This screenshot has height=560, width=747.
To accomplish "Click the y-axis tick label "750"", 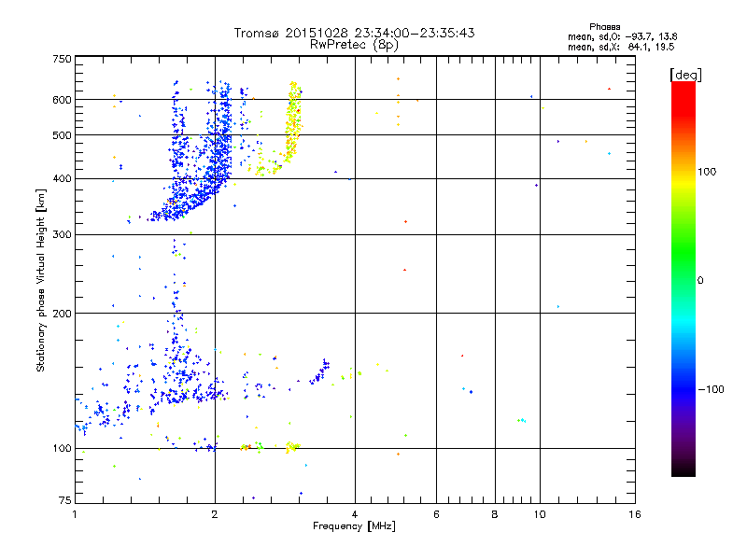I will pos(62,59).
